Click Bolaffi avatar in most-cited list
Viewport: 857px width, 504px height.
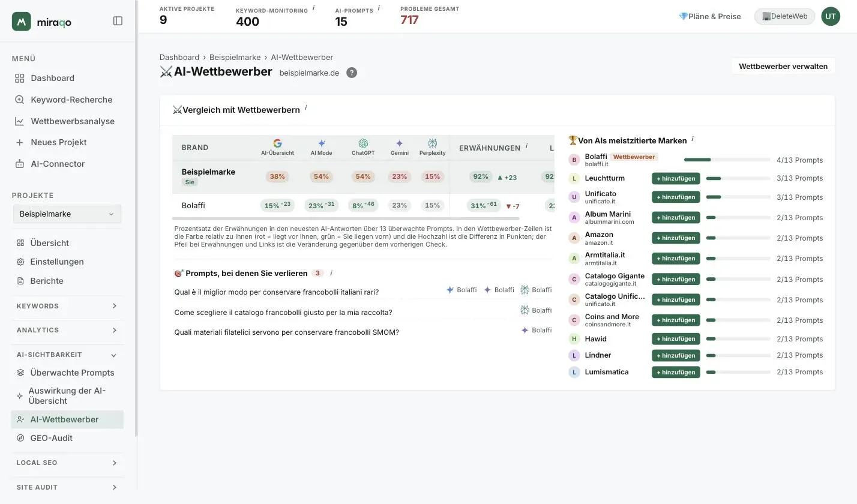574,160
